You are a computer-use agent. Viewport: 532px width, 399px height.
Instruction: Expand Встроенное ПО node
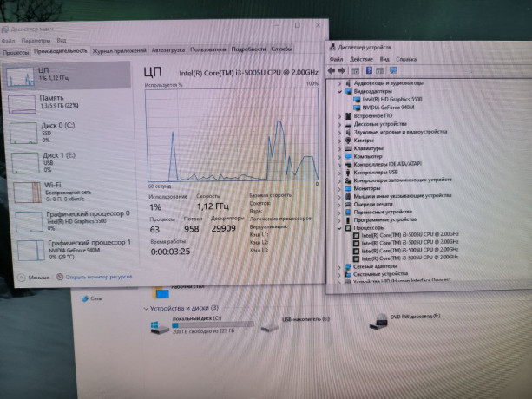(x=339, y=116)
